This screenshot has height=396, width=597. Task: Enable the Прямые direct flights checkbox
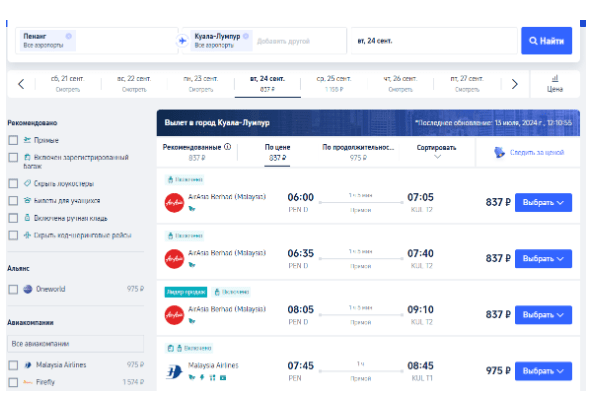click(x=13, y=140)
